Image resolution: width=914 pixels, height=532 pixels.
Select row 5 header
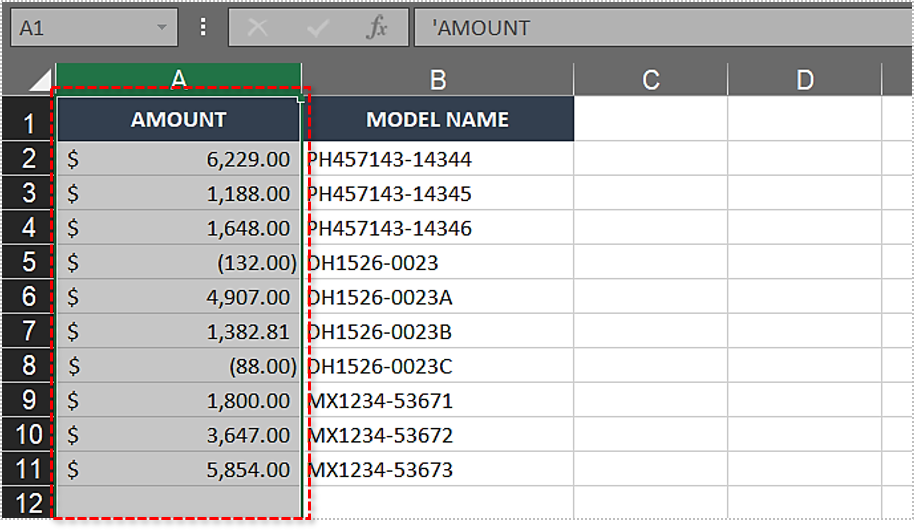click(x=27, y=262)
